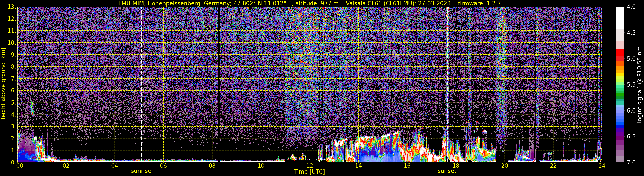The width and height of the screenshot is (644, 176).
Task: Click the '3.' height tick label
Action: [13, 126]
